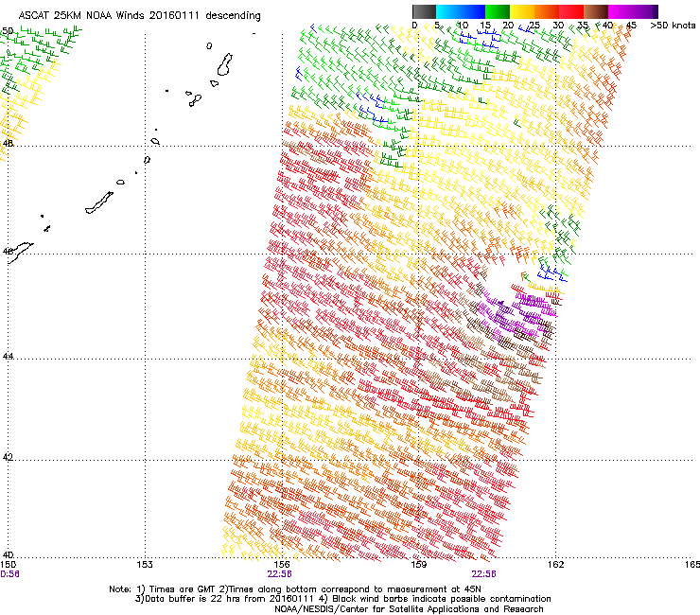Viewport: 700px width, 615px height.
Task: Select the orange 25-30 knots legend color
Action: (547, 11)
